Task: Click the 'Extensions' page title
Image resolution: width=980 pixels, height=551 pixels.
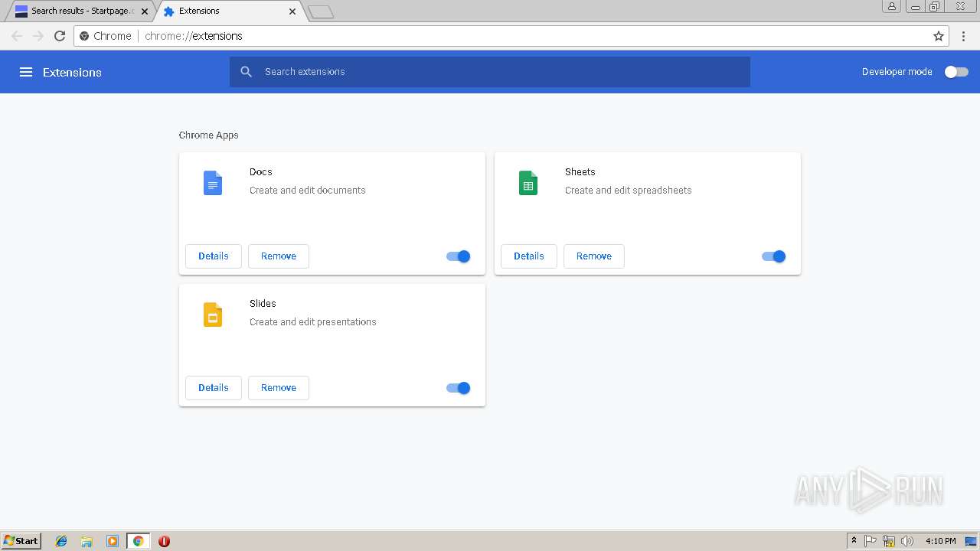Action: 72,72
